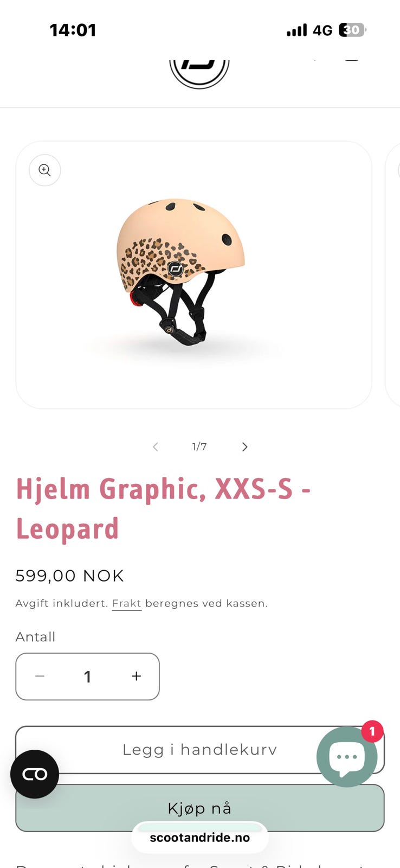Open the black round CO widget button
Image resolution: width=400 pixels, height=868 pixels.
[x=35, y=774]
